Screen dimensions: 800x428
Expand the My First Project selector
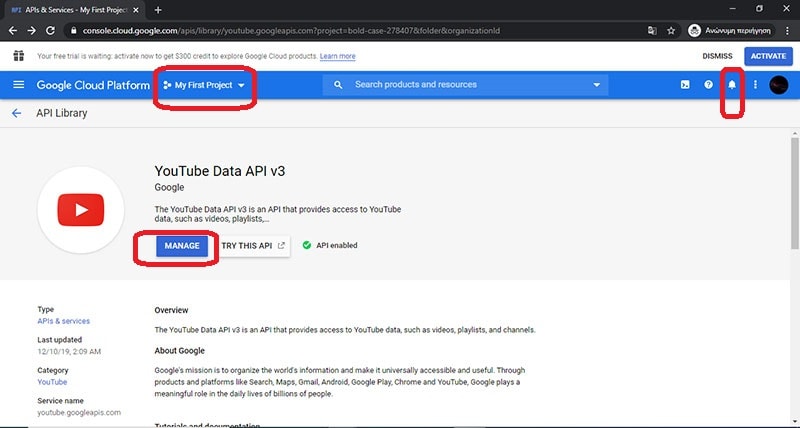click(x=204, y=85)
